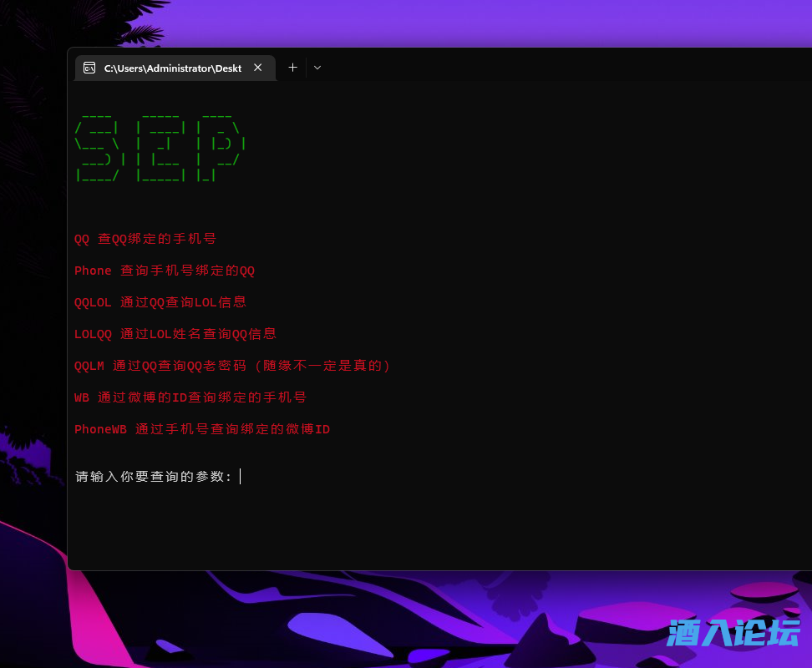Close the current terminal tab
This screenshot has width=812, height=668.
coord(257,68)
